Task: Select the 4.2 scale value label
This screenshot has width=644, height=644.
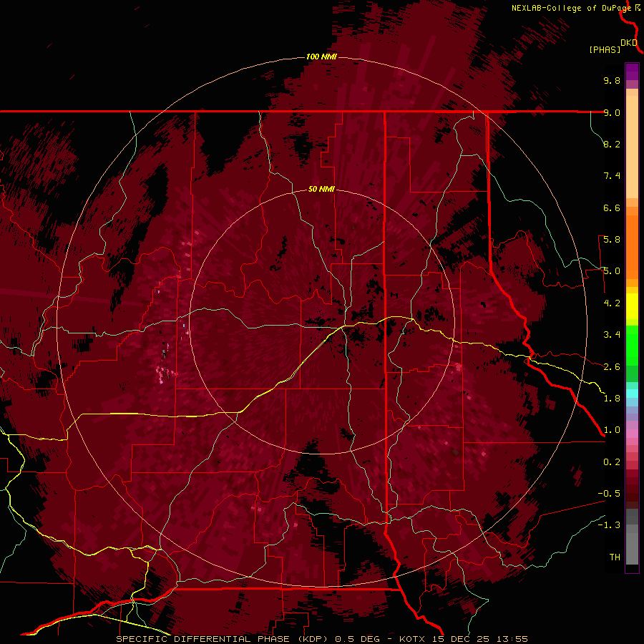Action: [612, 303]
